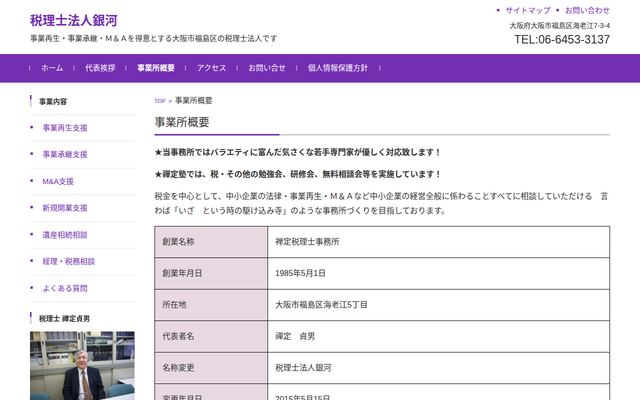Open the お問い合わせ link in the header
The width and height of the screenshot is (640, 400).
(x=587, y=10)
